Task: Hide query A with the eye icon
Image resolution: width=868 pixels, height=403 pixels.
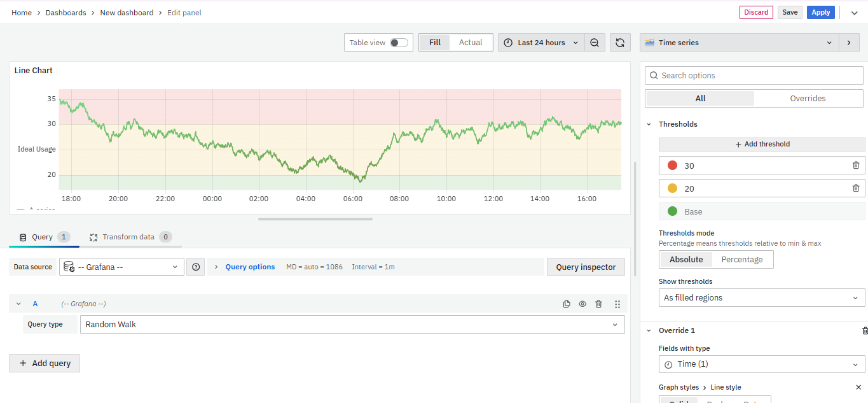Action: [x=582, y=304]
